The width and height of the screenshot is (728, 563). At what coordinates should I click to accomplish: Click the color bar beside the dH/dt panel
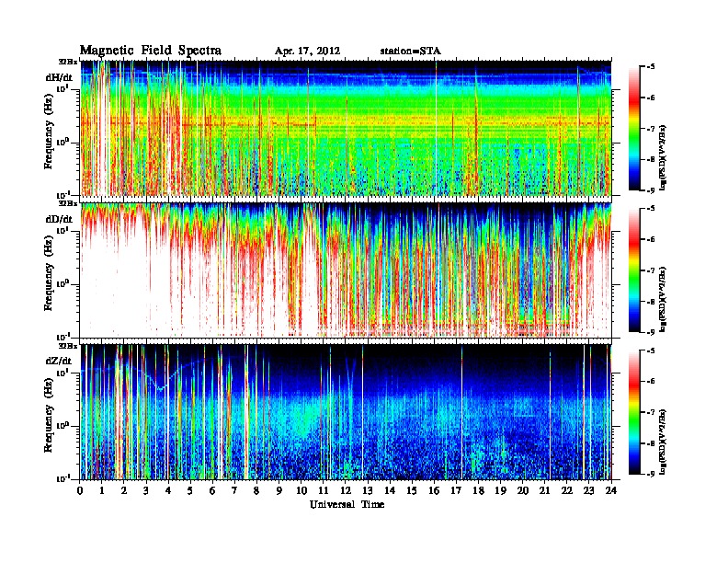click(x=634, y=129)
